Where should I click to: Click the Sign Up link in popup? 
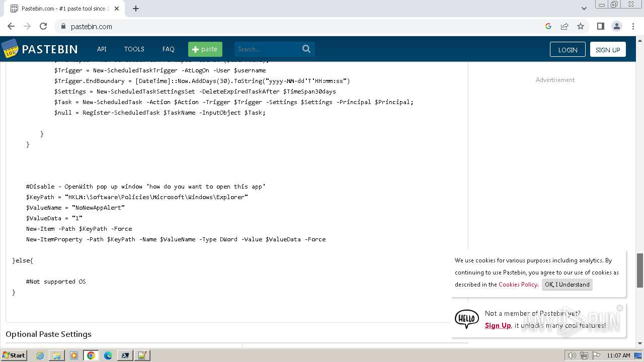tap(498, 325)
